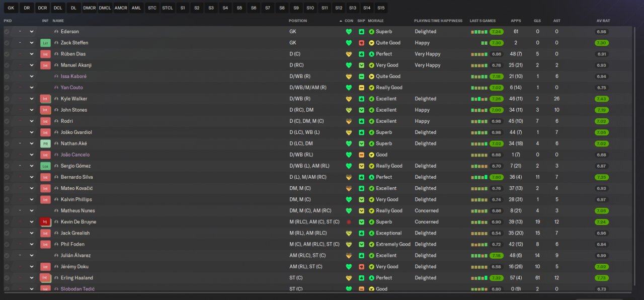Viewport: 644px width, 300px height.
Task: Click John Stones's last 5 games form bars
Action: click(x=479, y=110)
